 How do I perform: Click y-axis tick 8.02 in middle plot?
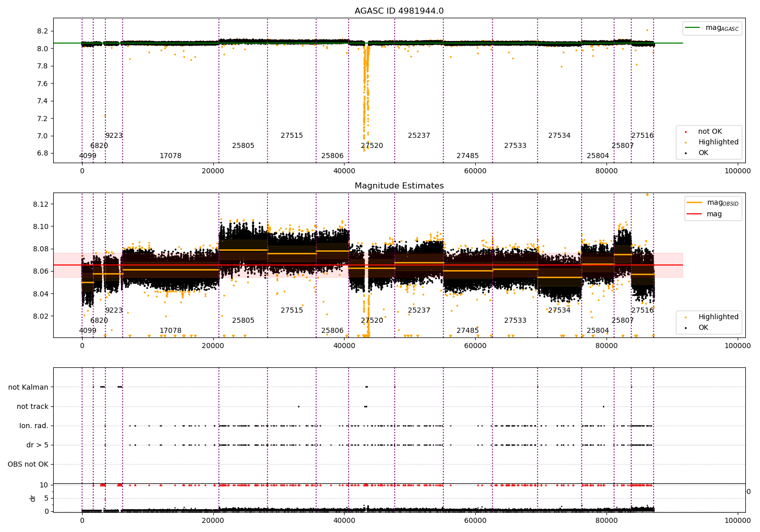click(x=41, y=317)
